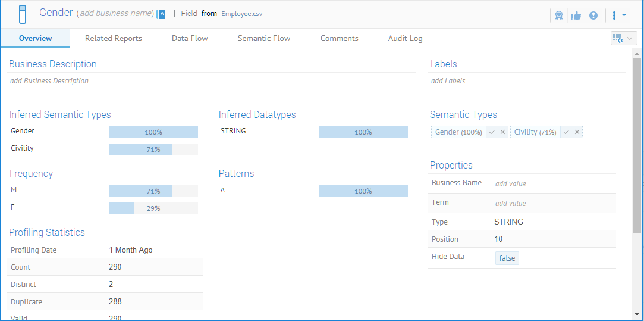
Task: Reject the Civility (71%) semantic type with X
Action: point(577,132)
